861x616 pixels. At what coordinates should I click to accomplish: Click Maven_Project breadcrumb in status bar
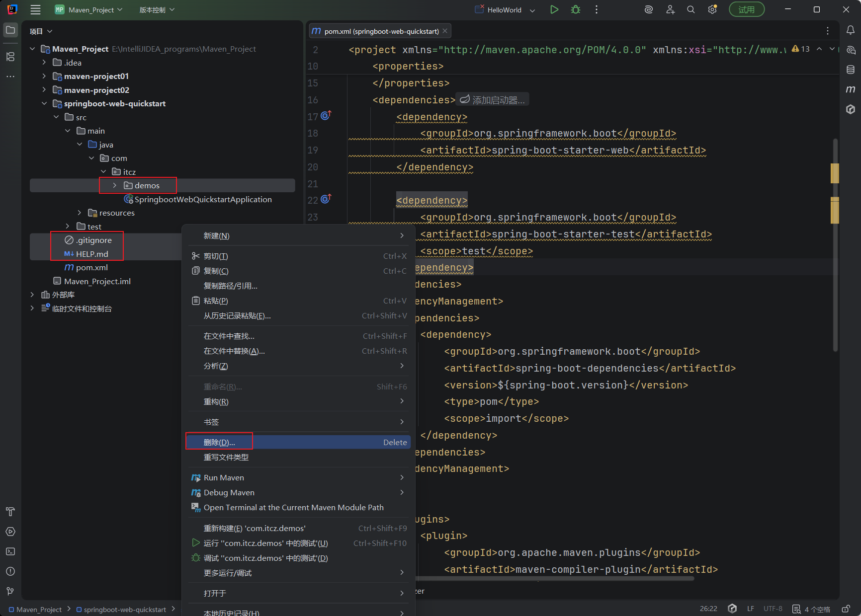[x=35, y=609]
